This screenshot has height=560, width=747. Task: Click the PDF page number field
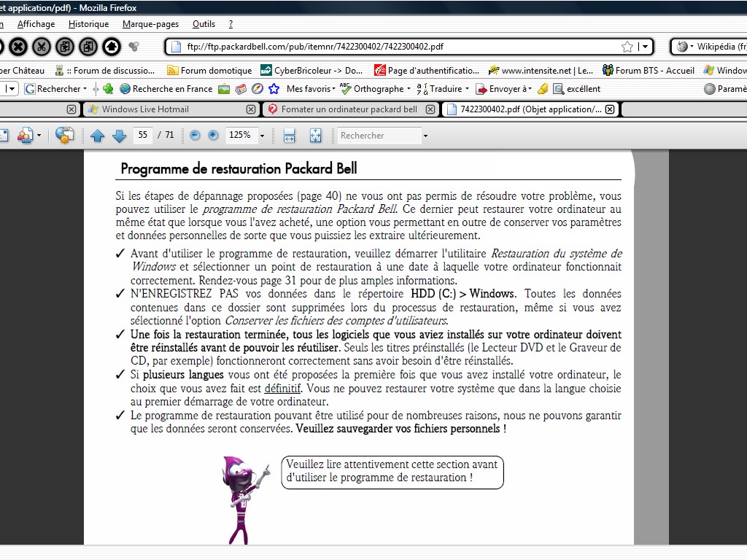[x=143, y=135]
